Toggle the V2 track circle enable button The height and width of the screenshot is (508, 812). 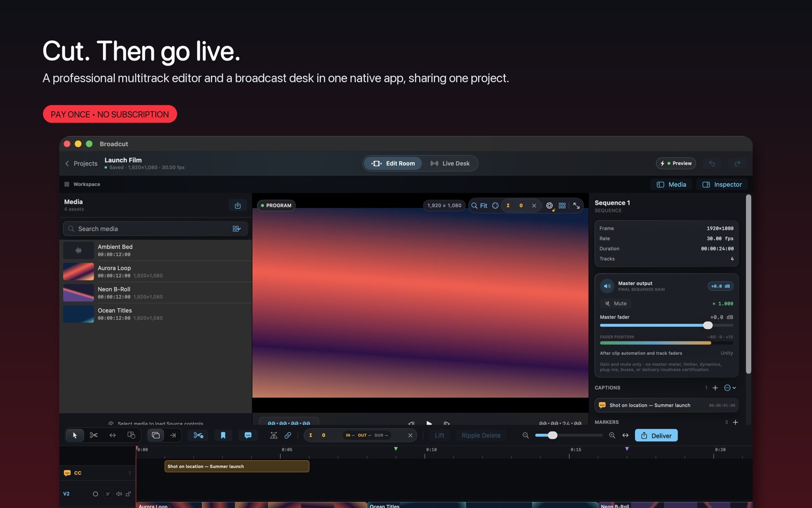pos(95,494)
